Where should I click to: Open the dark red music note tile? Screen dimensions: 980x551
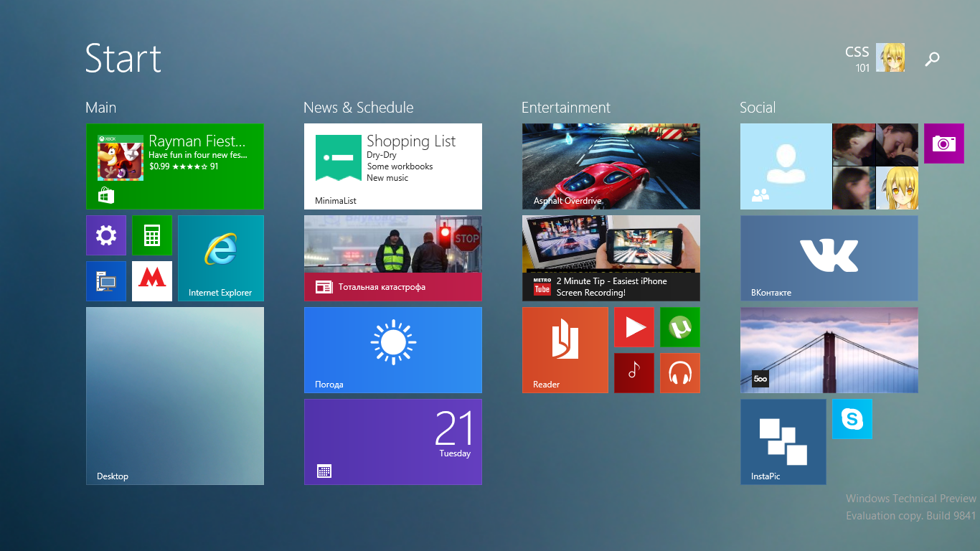pos(634,373)
